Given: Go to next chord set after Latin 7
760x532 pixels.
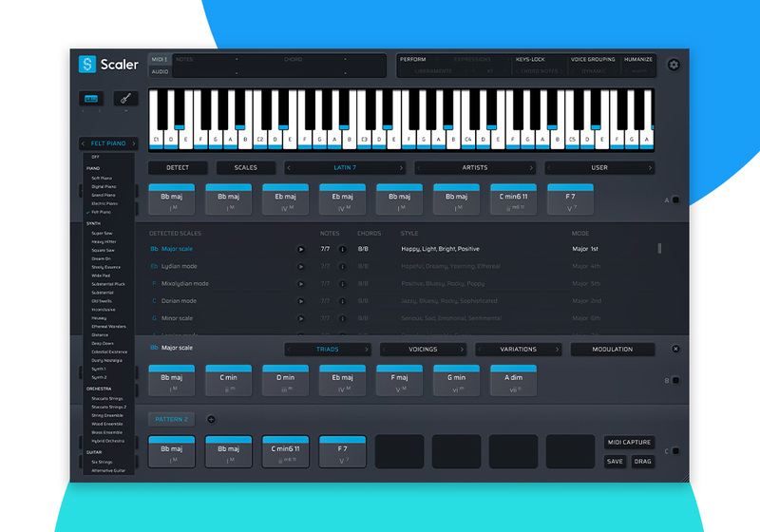Looking at the screenshot, I should (401, 167).
